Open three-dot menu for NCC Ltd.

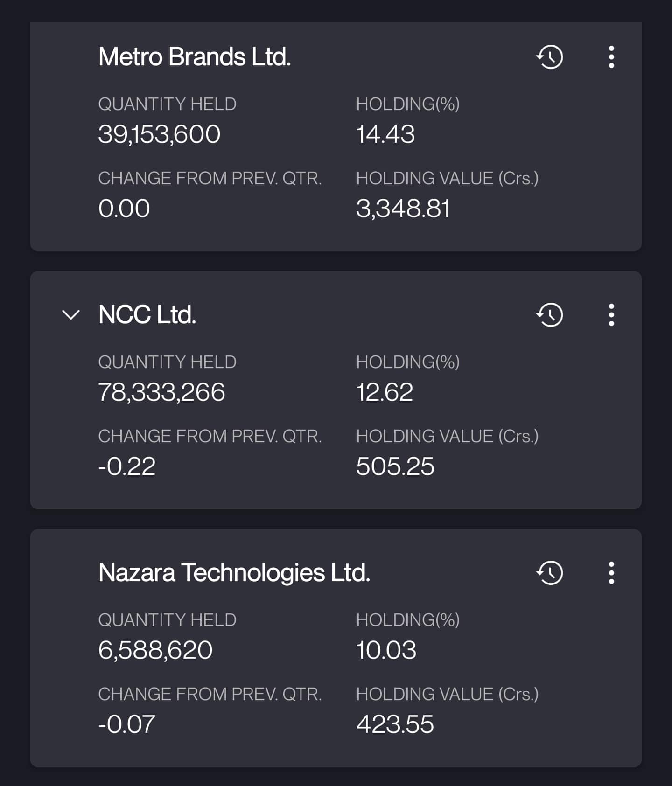611,315
